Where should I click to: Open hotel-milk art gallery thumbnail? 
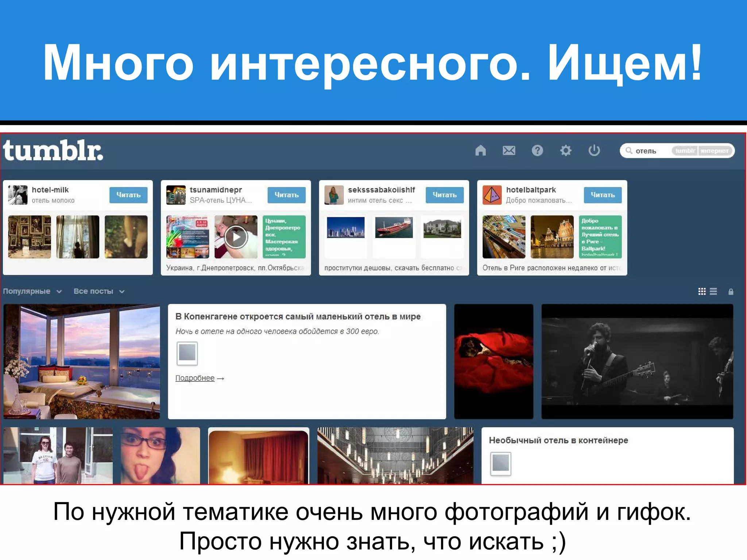click(30, 237)
